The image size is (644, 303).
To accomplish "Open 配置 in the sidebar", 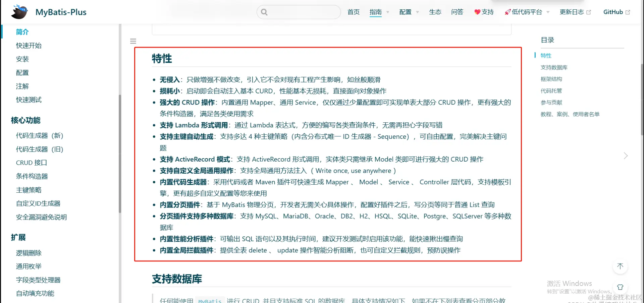I will click(22, 73).
